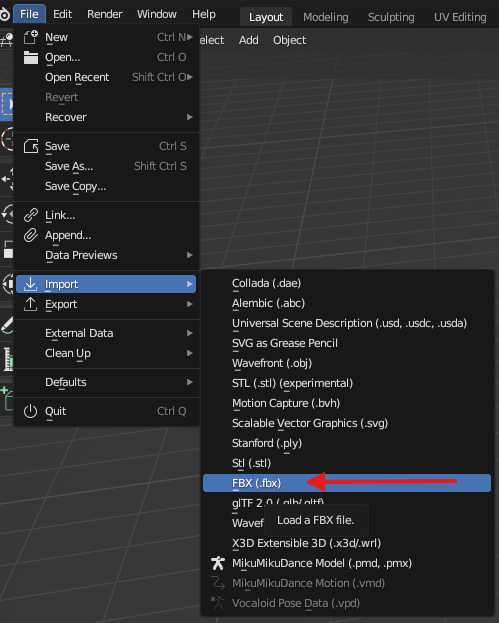Click the Export upload arrow icon
The width and height of the screenshot is (499, 623).
coord(31,304)
